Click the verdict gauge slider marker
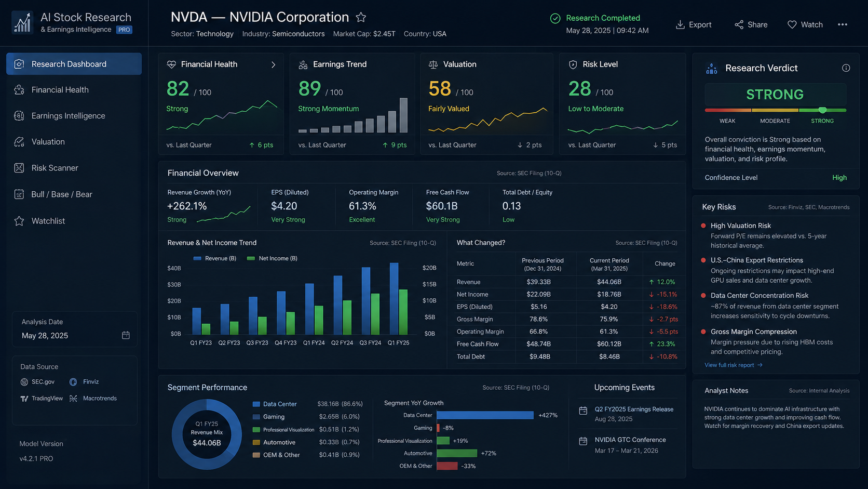 point(822,110)
